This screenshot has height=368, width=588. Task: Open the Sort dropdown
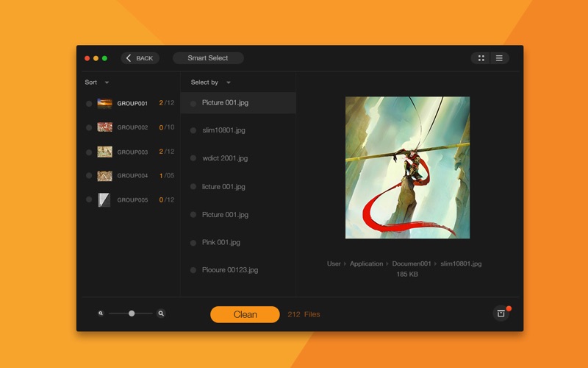(97, 82)
